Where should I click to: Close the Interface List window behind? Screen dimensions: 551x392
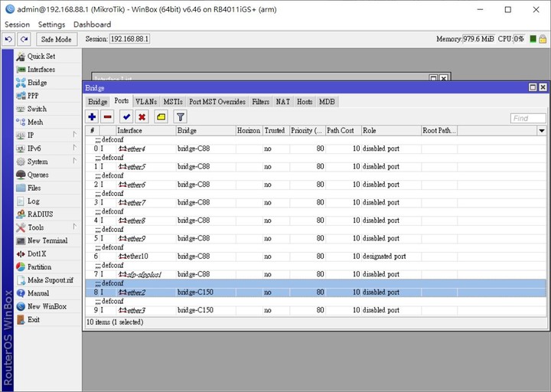444,77
